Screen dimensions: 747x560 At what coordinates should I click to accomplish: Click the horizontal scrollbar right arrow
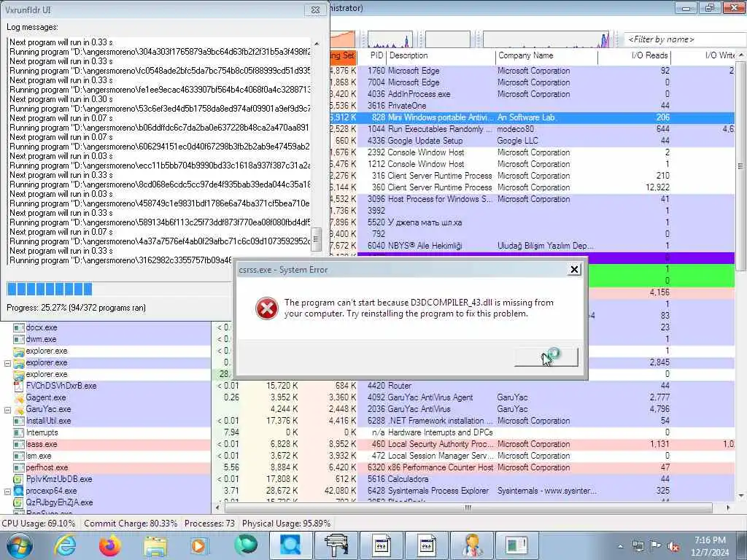click(x=728, y=507)
